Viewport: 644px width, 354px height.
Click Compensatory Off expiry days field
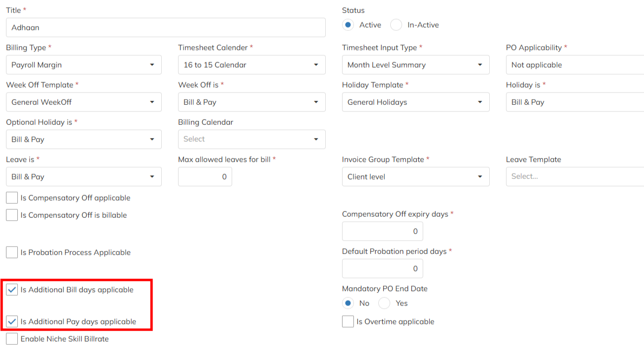pyautogui.click(x=383, y=231)
